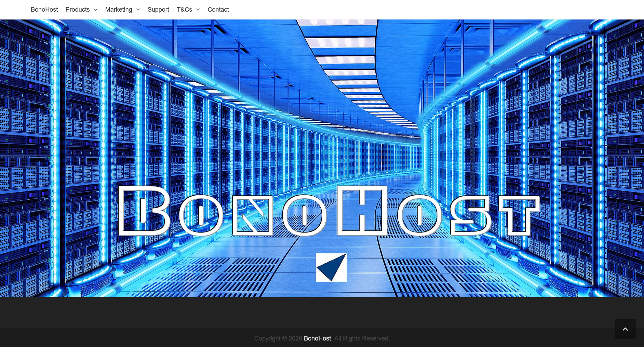Open the BonoHost home link in navbar
The width and height of the screenshot is (644, 347).
[x=44, y=10]
